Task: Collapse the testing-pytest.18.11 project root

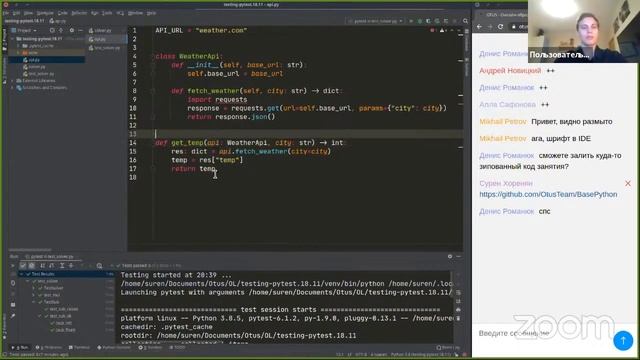Action: 13,39
